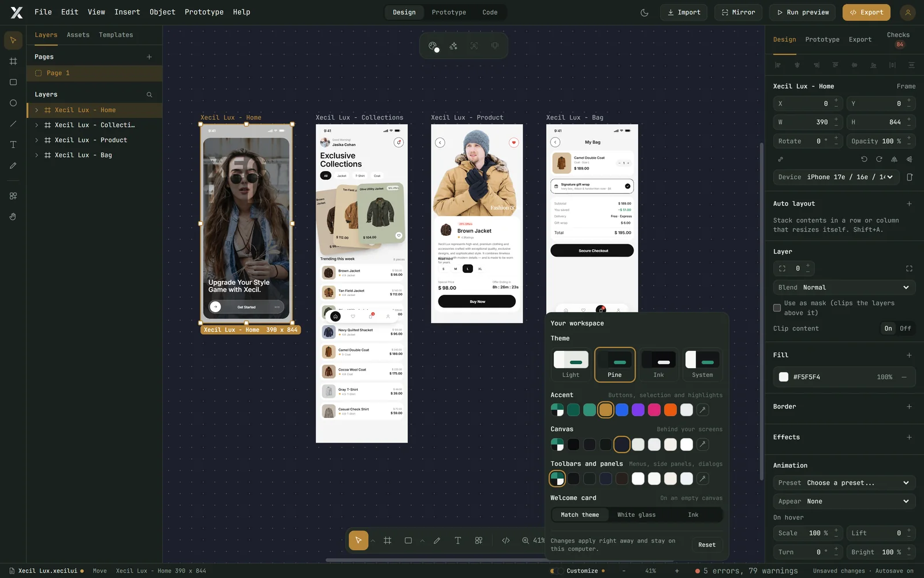
Task: Click Run preview button
Action: (803, 12)
